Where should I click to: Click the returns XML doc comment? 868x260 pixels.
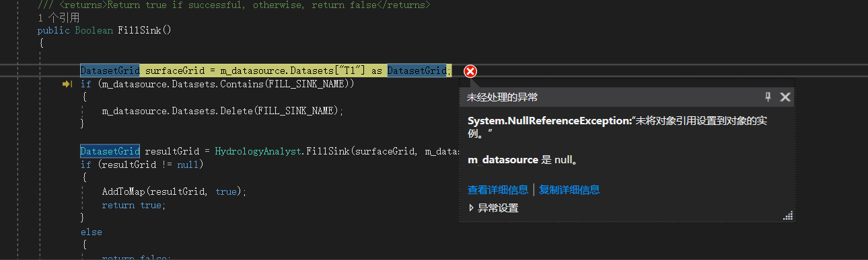click(234, 5)
